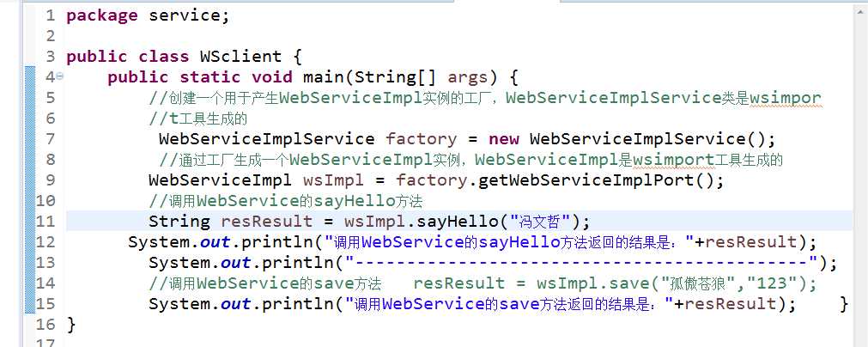The width and height of the screenshot is (868, 347).
Task: Click the 'main(String[] args)' method signature
Action: point(406,77)
